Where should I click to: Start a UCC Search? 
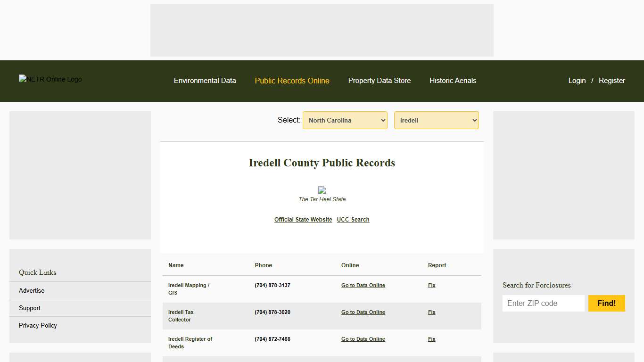(x=353, y=219)
